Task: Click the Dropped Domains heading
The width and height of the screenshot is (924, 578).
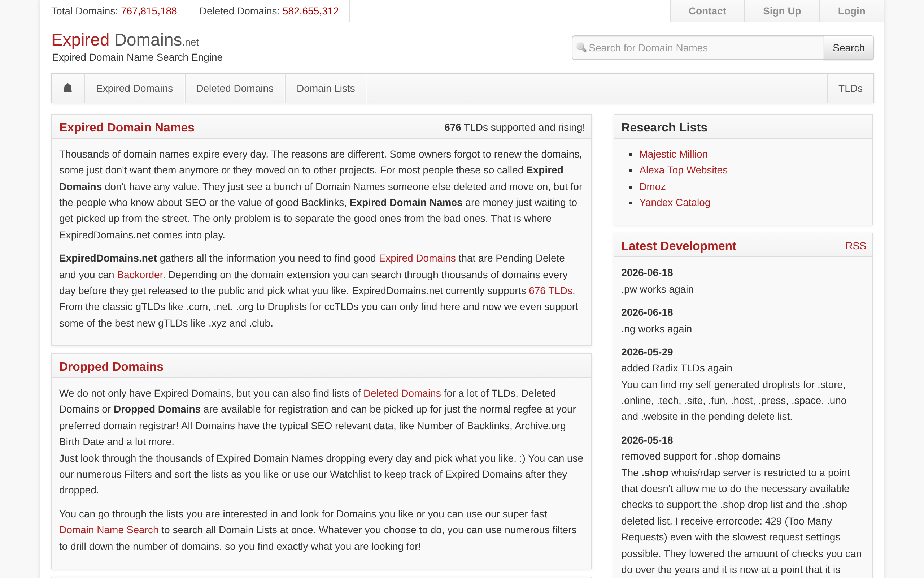Action: coord(111,367)
